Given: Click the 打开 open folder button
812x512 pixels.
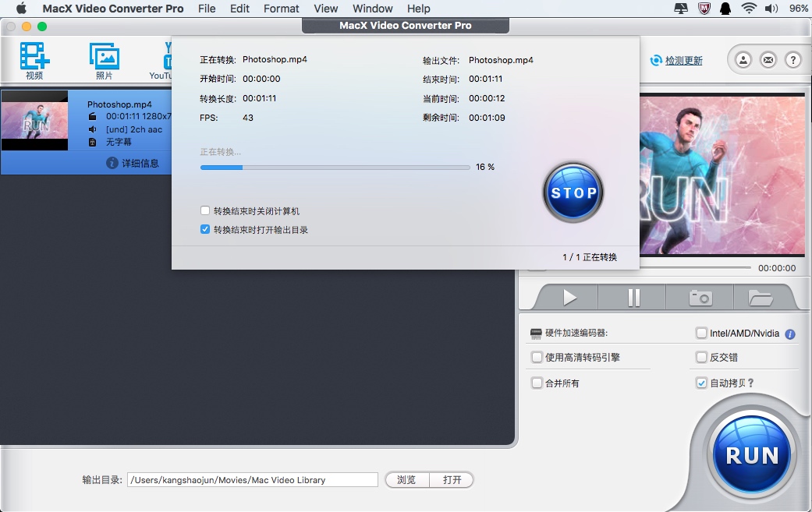Looking at the screenshot, I should tap(452, 480).
